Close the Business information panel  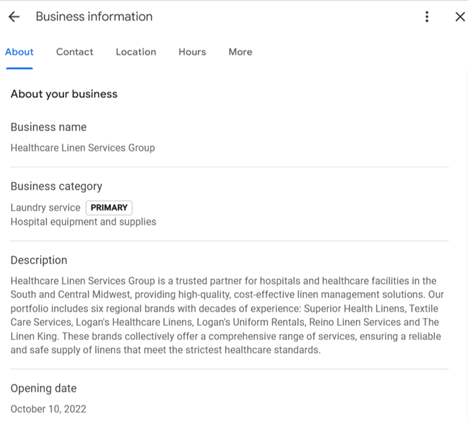[x=460, y=17]
